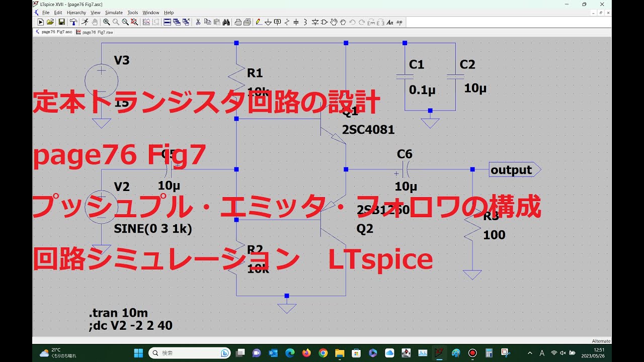Viewport: 644px width, 362px height.
Task: Open the File menu
Action: [x=46, y=13]
